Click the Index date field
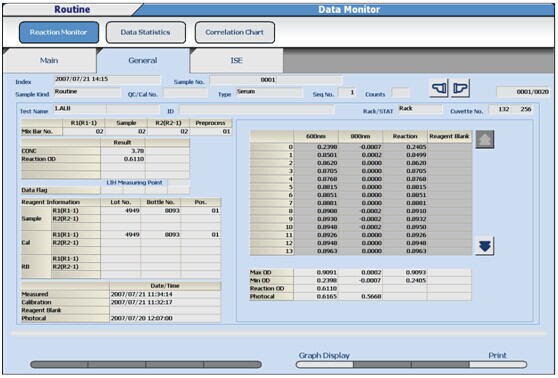This screenshot has height=378, width=558. pyautogui.click(x=107, y=80)
